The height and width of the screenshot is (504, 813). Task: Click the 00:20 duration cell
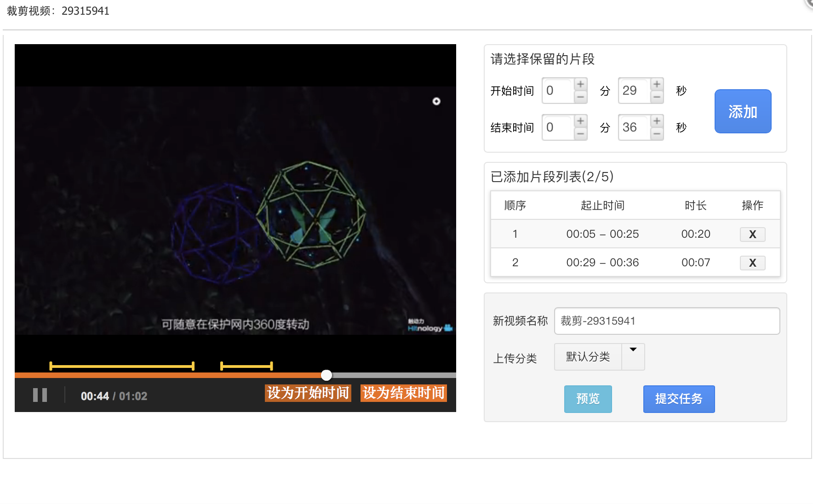point(696,234)
